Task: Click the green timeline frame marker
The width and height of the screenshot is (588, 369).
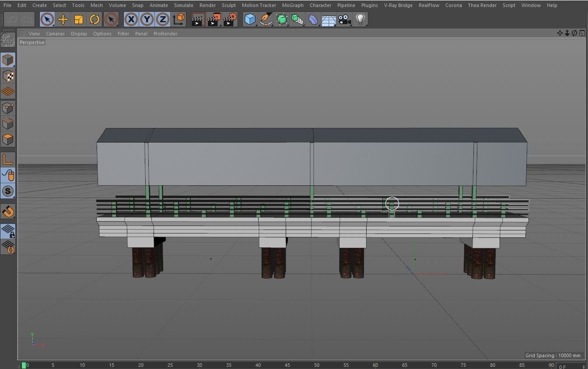Action: [x=24, y=365]
